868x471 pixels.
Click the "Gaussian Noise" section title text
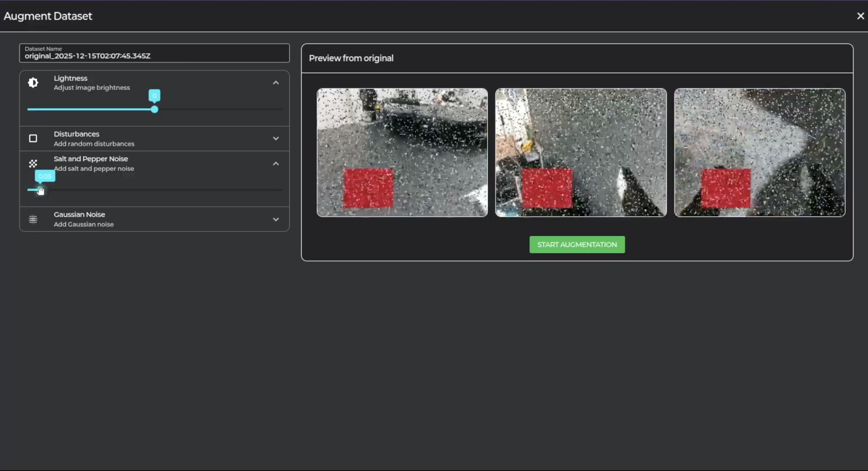[x=79, y=215]
